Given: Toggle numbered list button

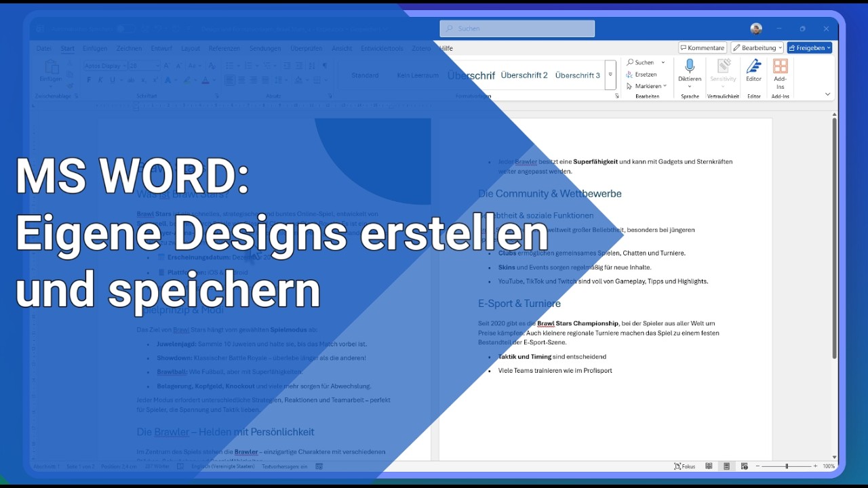Looking at the screenshot, I should [248, 66].
